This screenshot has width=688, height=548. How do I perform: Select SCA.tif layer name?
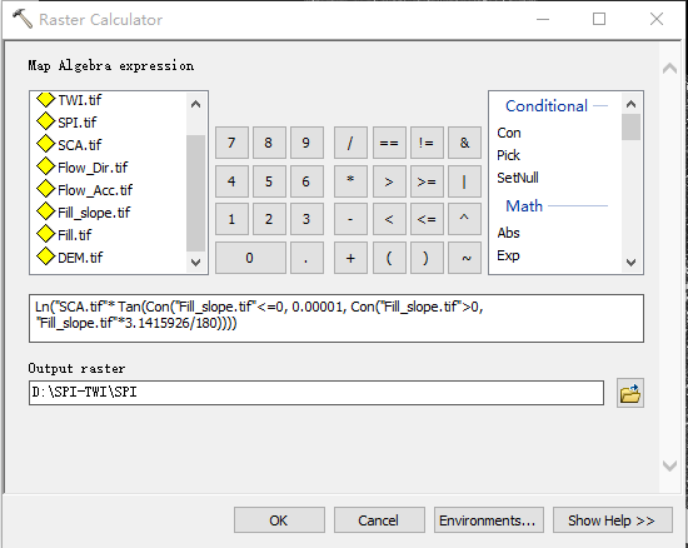pyautogui.click(x=79, y=145)
